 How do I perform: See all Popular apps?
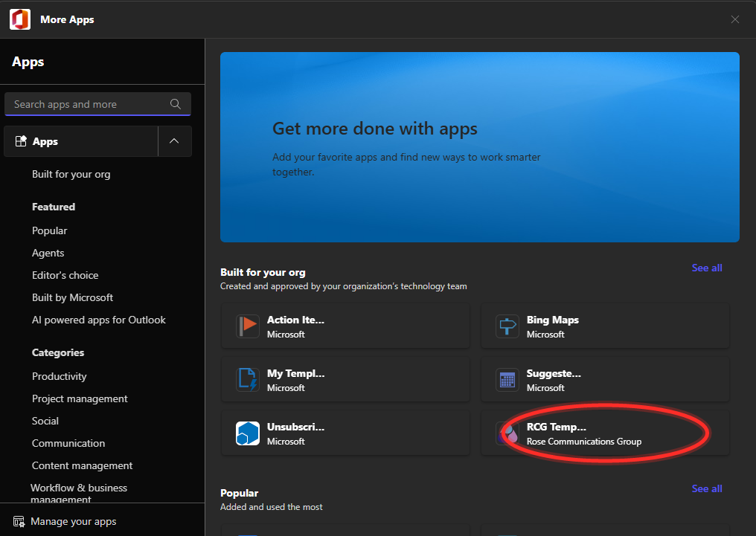706,488
